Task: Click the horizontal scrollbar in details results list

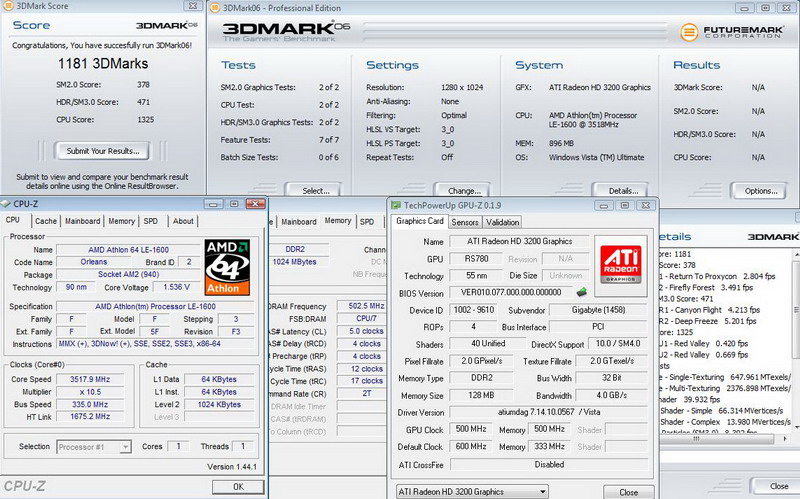Action: (719, 439)
